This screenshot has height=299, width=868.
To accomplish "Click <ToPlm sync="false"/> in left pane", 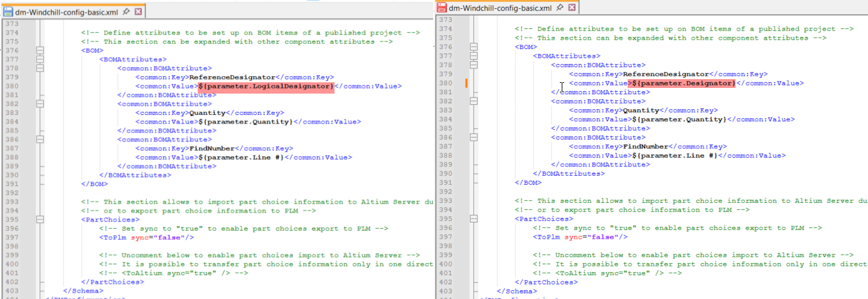I will [146, 237].
